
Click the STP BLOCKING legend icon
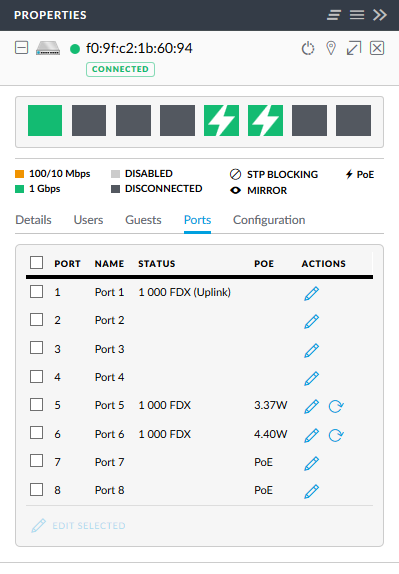tap(235, 174)
